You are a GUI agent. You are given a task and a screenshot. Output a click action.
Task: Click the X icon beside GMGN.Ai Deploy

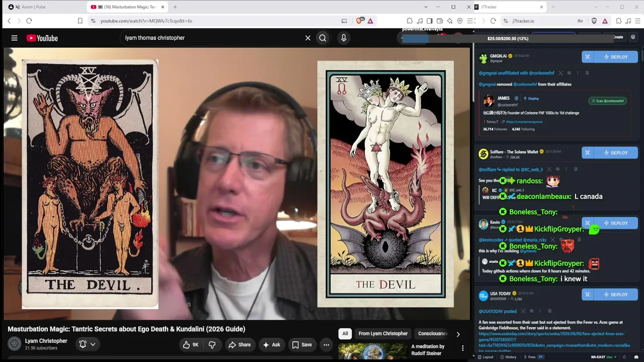point(588,57)
